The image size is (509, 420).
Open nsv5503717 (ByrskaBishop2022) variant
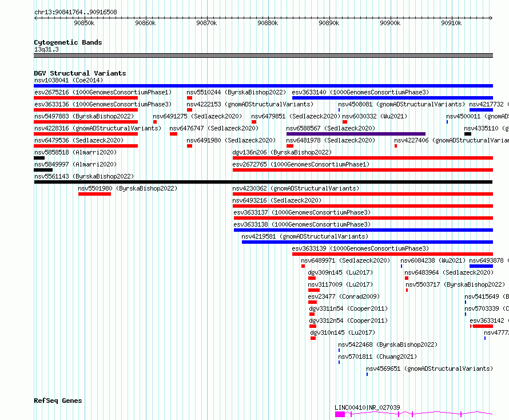pos(455,284)
